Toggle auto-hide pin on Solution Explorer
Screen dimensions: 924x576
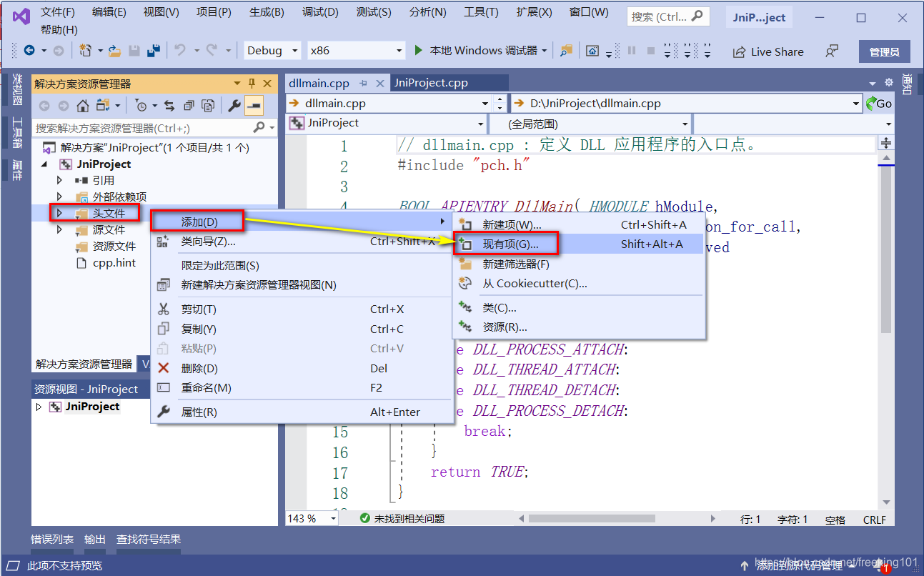pyautogui.click(x=252, y=84)
